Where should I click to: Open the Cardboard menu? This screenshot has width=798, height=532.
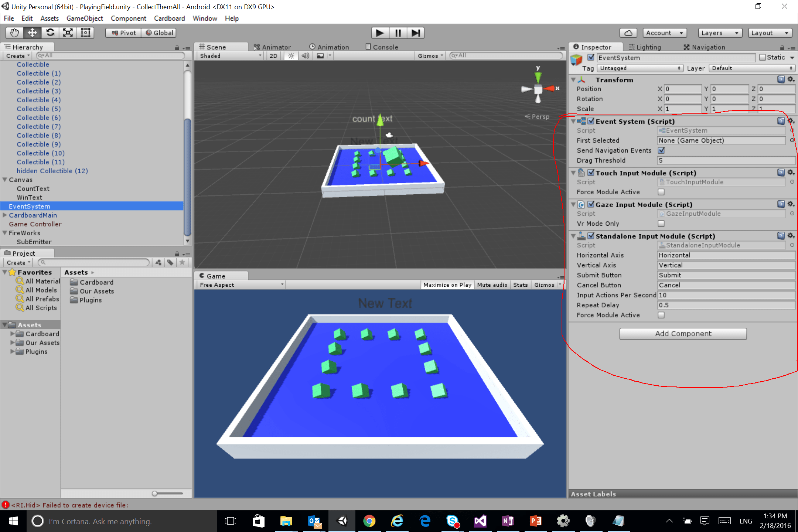pyautogui.click(x=170, y=18)
